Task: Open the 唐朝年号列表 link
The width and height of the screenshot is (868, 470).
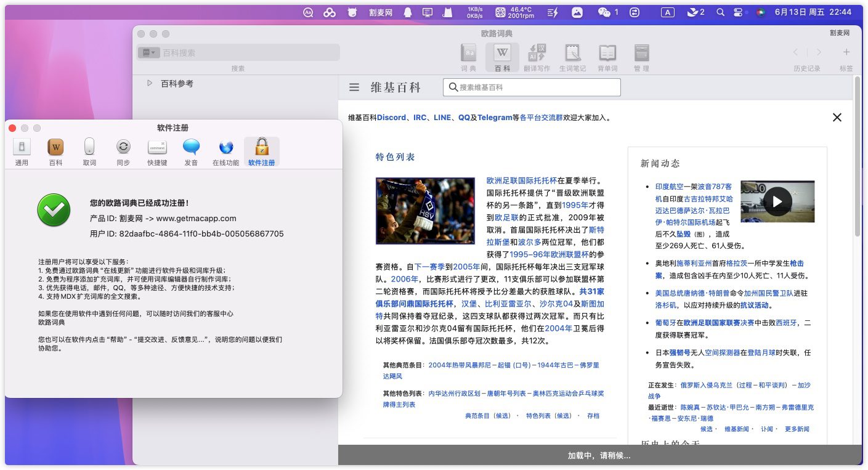Action: [x=506, y=394]
